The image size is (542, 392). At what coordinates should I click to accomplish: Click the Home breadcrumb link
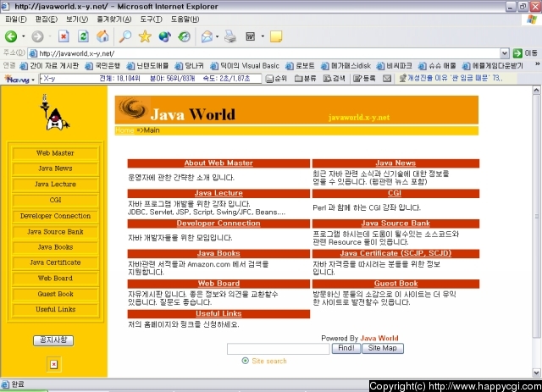pos(124,130)
